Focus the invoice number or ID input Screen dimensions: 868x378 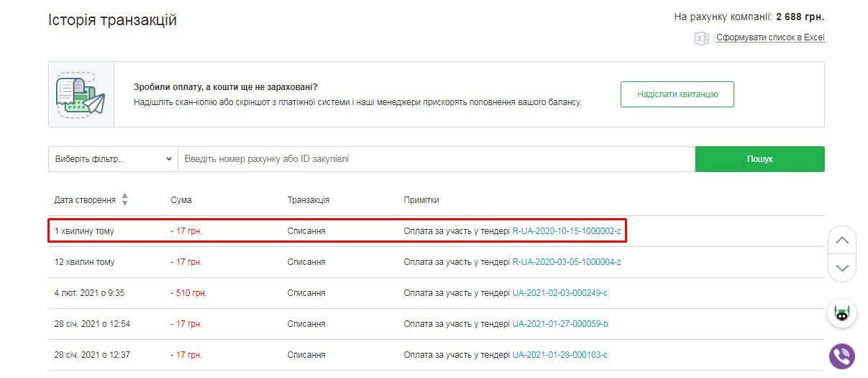(436, 159)
